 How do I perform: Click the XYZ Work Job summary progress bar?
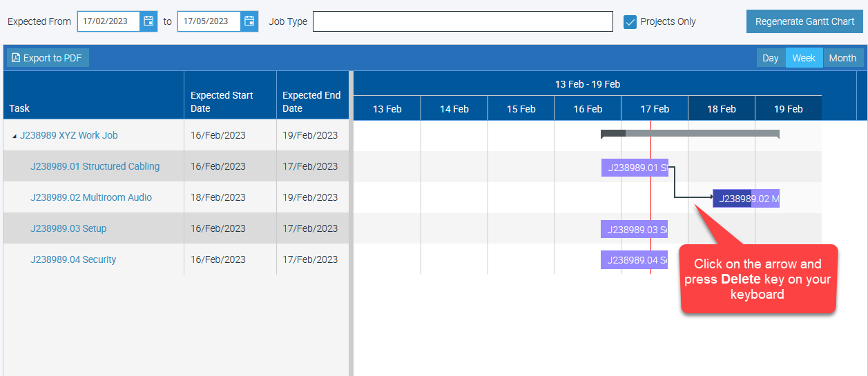point(690,133)
